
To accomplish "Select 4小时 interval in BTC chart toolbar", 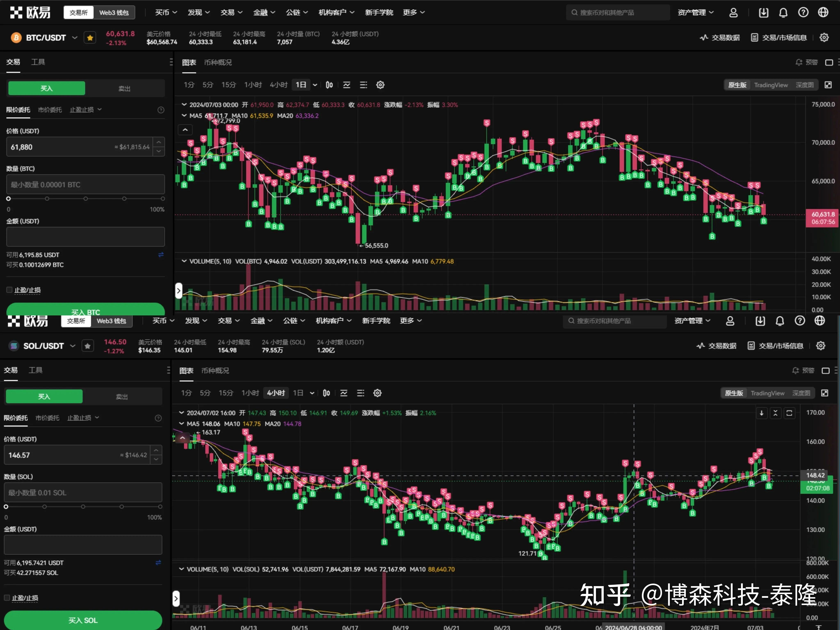I will click(278, 85).
